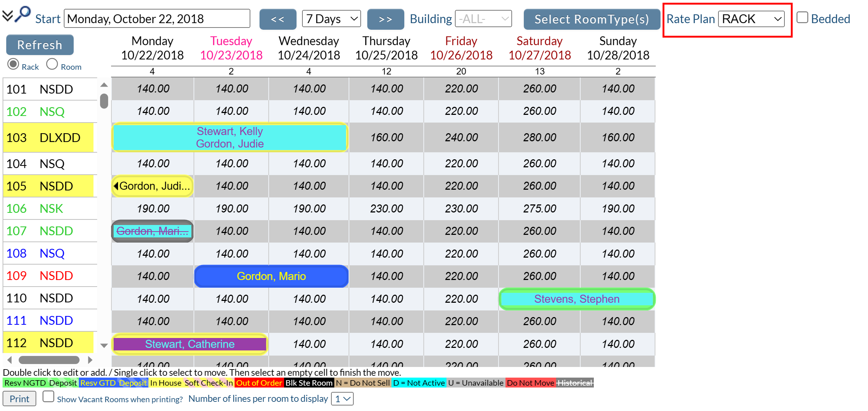
Task: Click the Saturday 10/27/2018 column header
Action: [540, 48]
